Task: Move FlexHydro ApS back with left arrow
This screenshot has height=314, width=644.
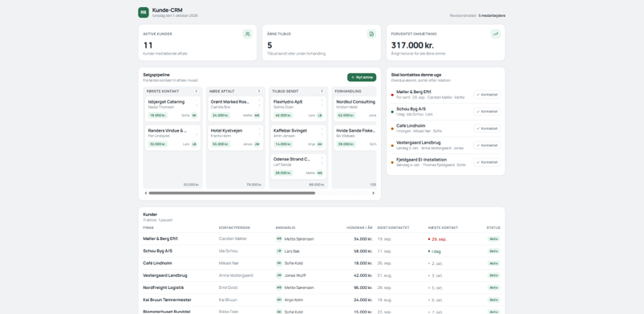Action: [322, 100]
